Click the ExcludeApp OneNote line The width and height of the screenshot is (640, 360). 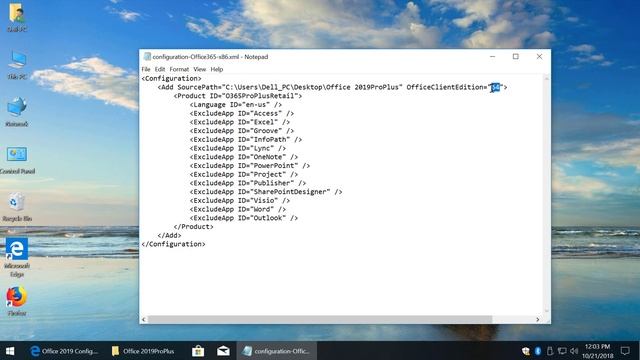click(x=244, y=157)
